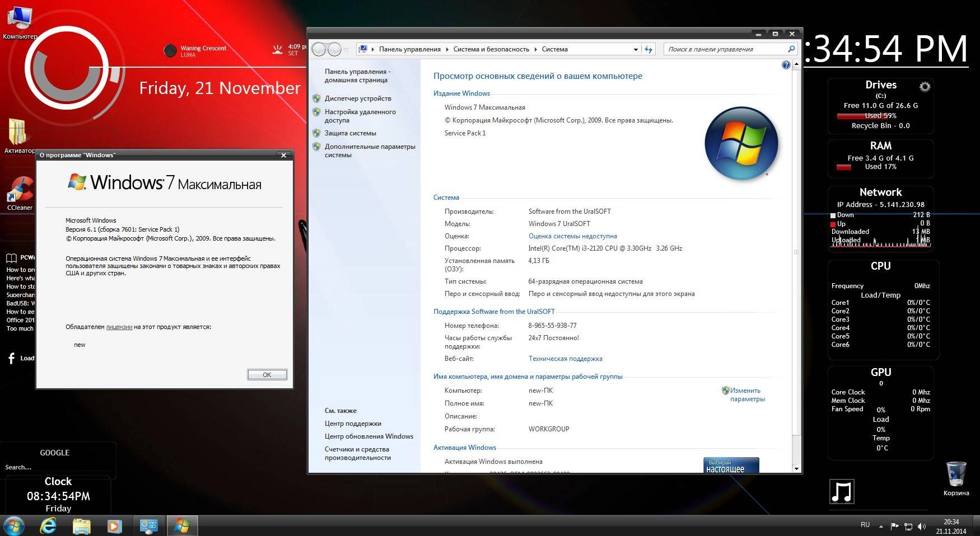This screenshot has width=980, height=536.
Task: Click the Windows logo in System window
Action: tap(741, 143)
